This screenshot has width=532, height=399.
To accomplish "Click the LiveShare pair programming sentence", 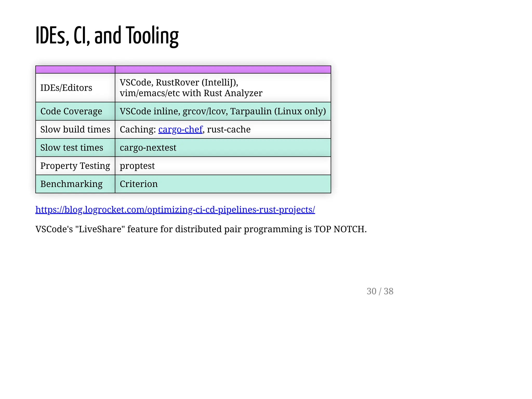I will point(201,229).
